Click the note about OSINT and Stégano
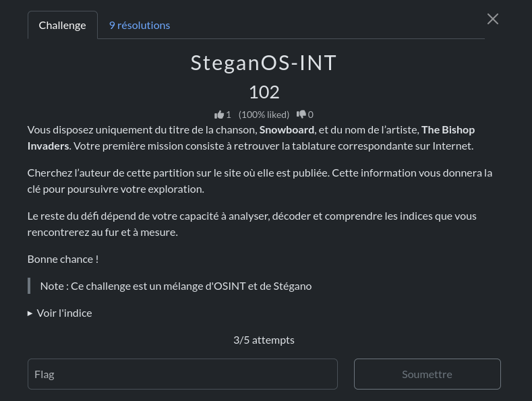532x401 pixels. pyautogui.click(x=175, y=286)
